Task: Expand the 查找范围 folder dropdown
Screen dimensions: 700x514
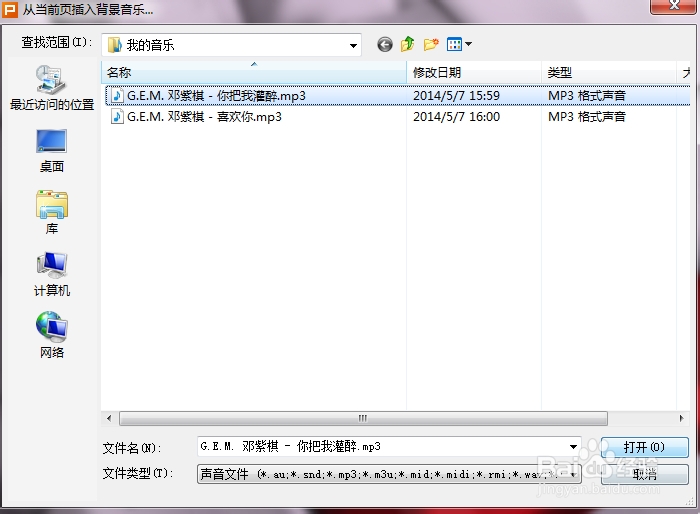Action: 353,45
